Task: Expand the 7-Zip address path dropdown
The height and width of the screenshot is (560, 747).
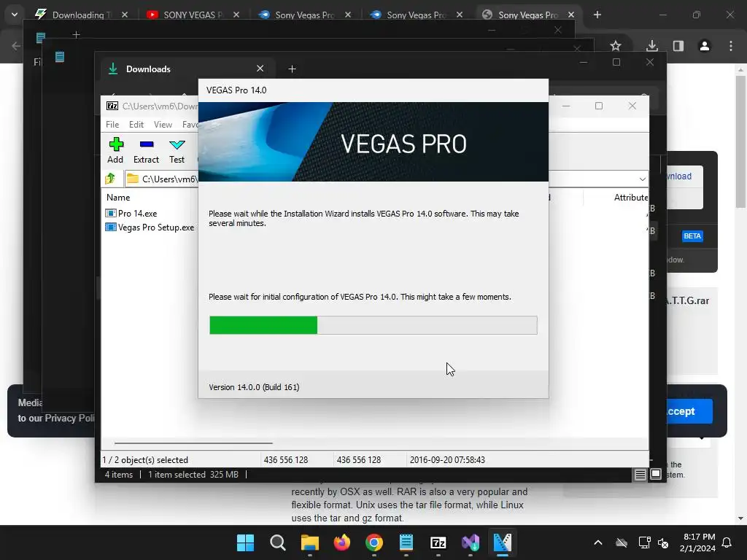Action: point(642,179)
